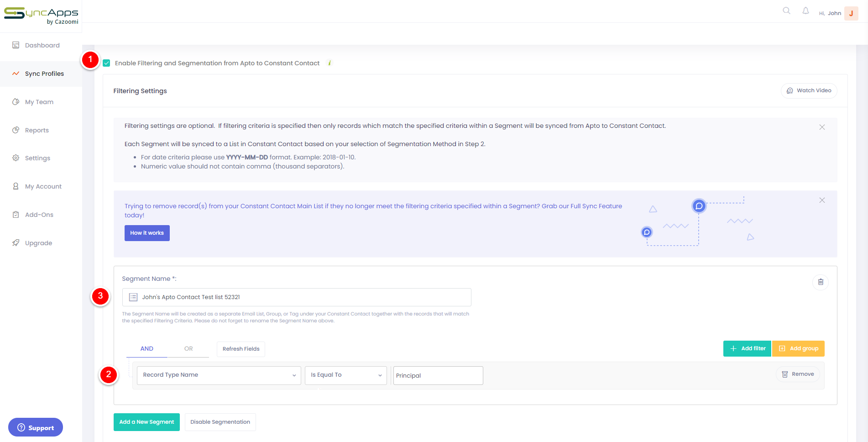This screenshot has width=868, height=442.
Task: Open the John user avatar menu
Action: coord(851,13)
